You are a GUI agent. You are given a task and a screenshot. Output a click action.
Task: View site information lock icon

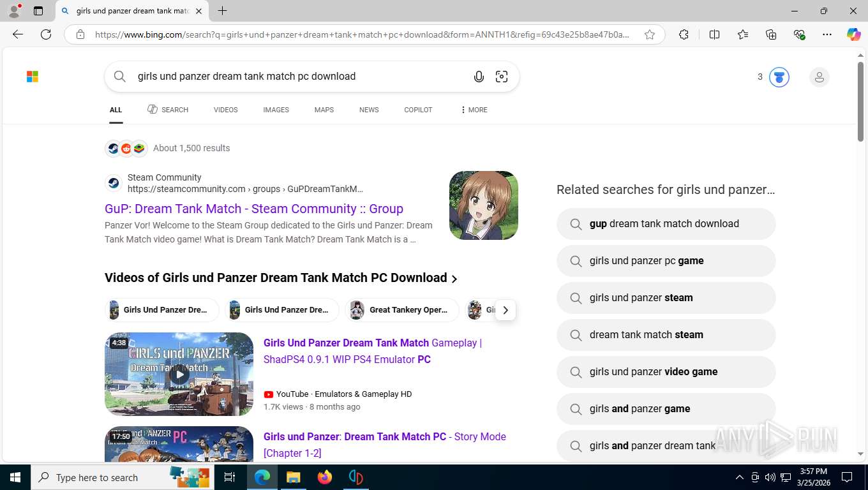80,34
